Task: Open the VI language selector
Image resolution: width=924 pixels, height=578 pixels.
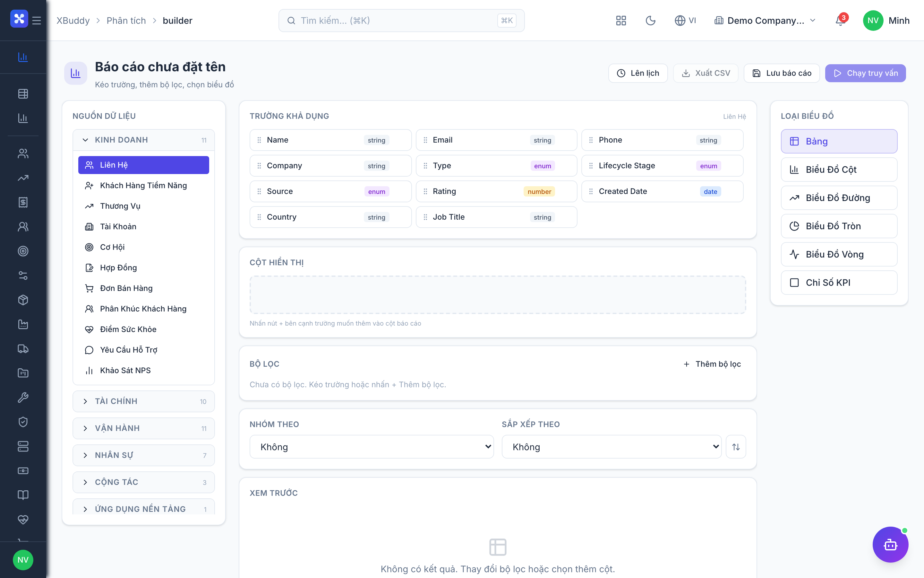Action: (x=685, y=21)
